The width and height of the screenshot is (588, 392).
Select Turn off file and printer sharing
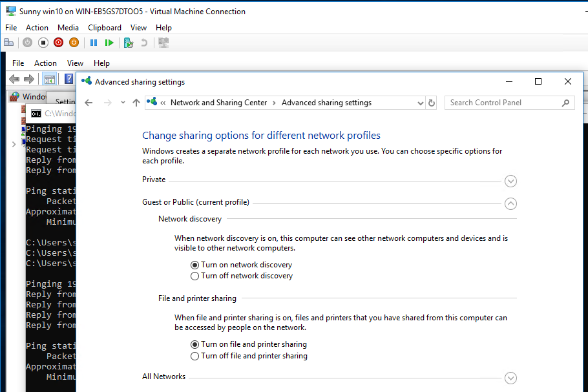[x=249, y=356]
